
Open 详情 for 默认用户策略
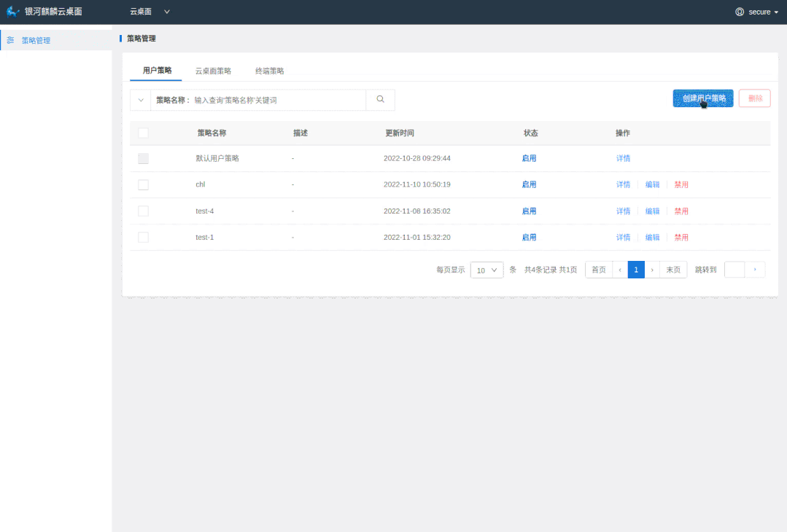click(x=624, y=158)
